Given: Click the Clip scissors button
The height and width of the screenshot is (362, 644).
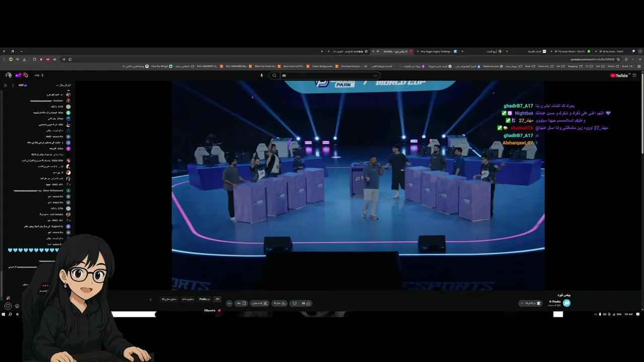Looking at the screenshot, I should (x=260, y=303).
